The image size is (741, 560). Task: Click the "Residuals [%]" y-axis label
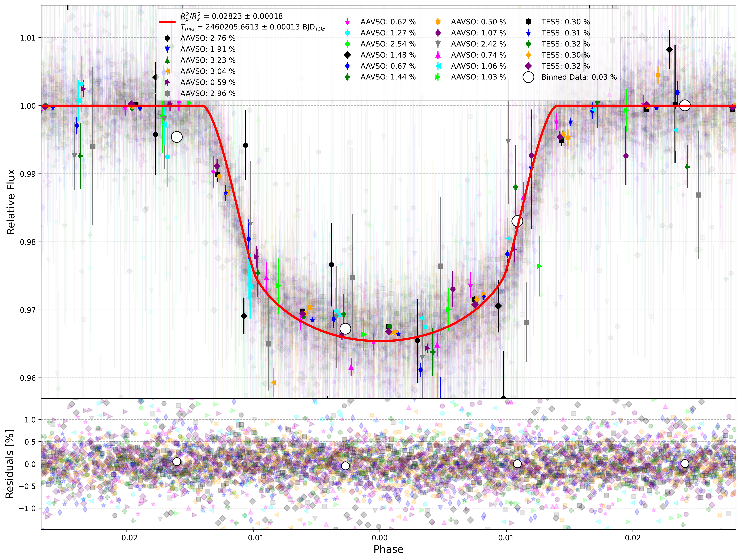pyautogui.click(x=9, y=464)
